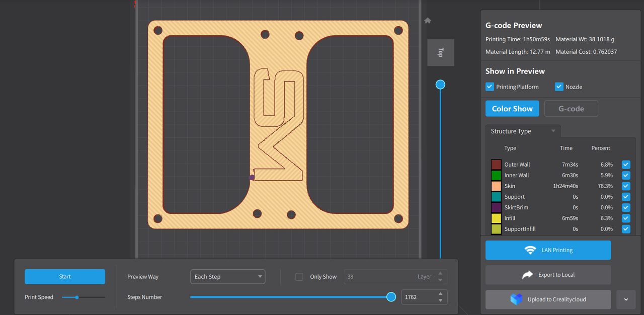Click the Skin color swatch
The height and width of the screenshot is (315, 644).
pos(496,186)
